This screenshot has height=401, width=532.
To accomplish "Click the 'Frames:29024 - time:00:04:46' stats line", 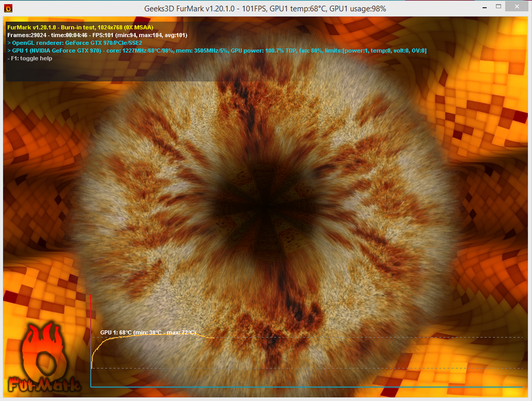I will (x=97, y=35).
